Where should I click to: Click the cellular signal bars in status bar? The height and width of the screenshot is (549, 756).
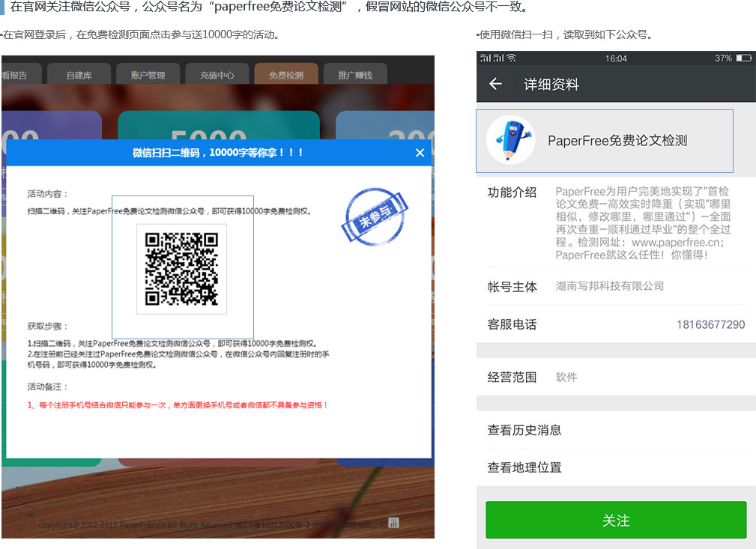pyautogui.click(x=492, y=58)
